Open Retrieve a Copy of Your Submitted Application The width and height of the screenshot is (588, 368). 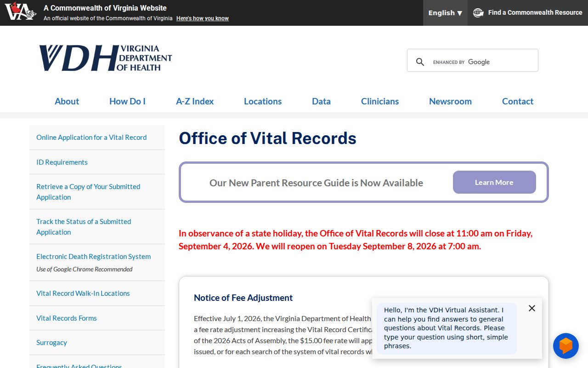click(x=88, y=192)
